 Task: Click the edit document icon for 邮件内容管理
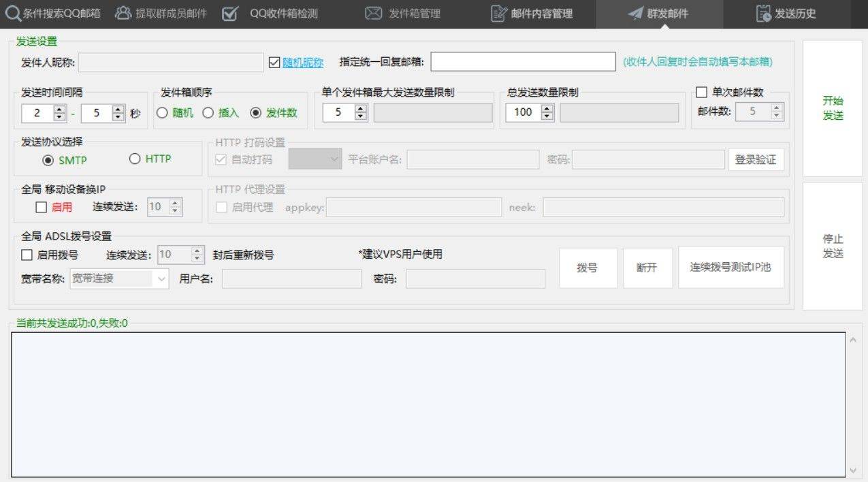pyautogui.click(x=499, y=13)
